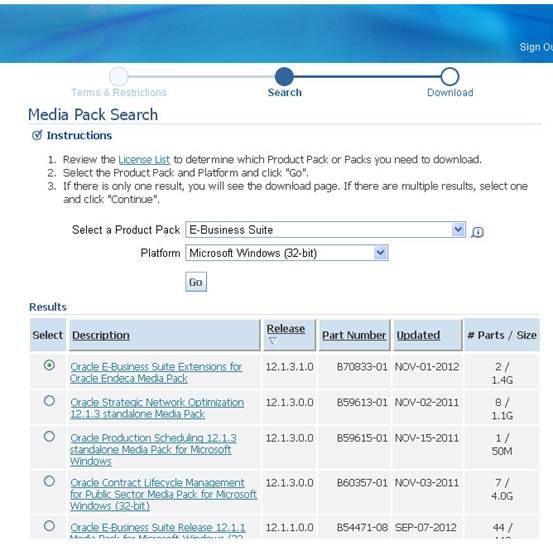
Task: Click part number B54471-08
Action: (362, 527)
